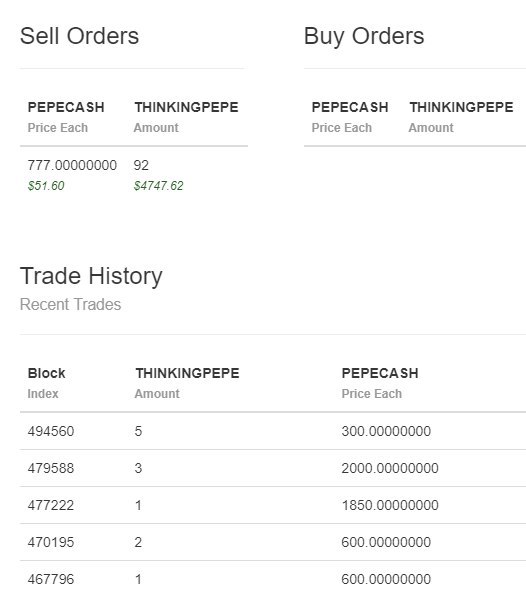Click the $51.60 price value

pos(46,186)
